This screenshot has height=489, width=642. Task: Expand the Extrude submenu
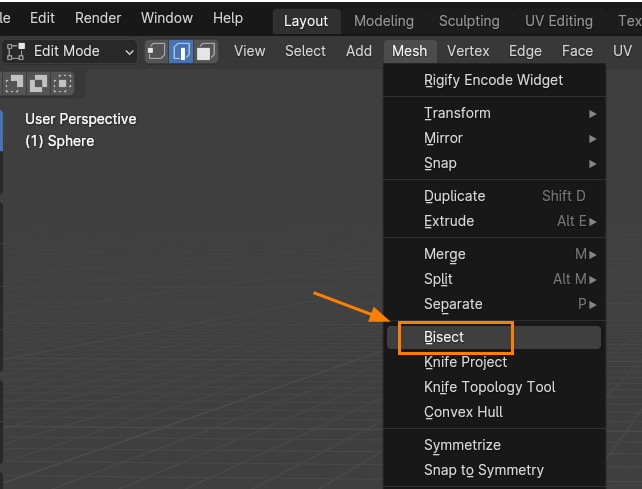click(494, 221)
